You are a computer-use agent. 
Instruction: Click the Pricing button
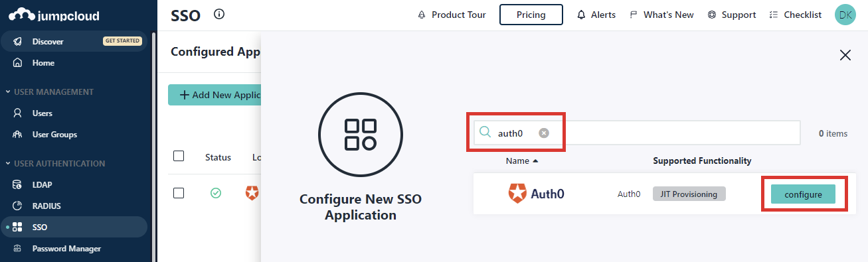(531, 15)
